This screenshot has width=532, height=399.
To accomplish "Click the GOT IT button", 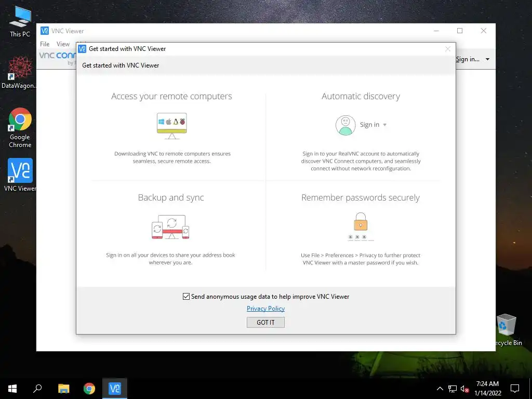I will point(265,322).
